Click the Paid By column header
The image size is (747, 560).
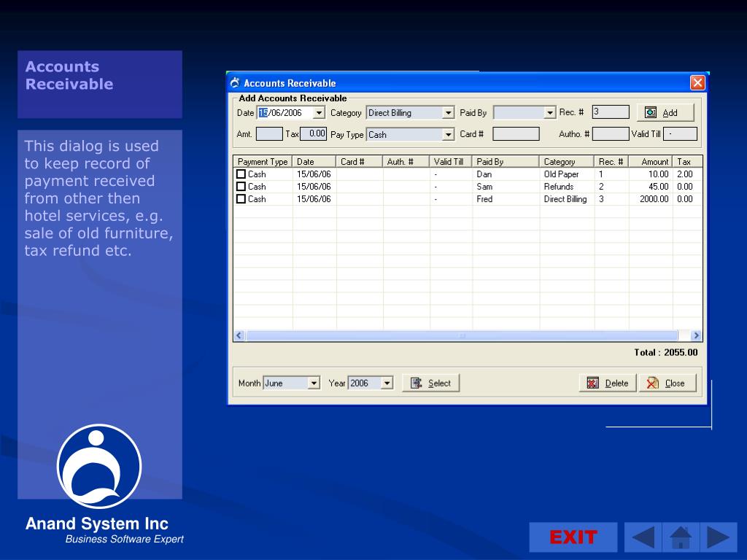506,161
